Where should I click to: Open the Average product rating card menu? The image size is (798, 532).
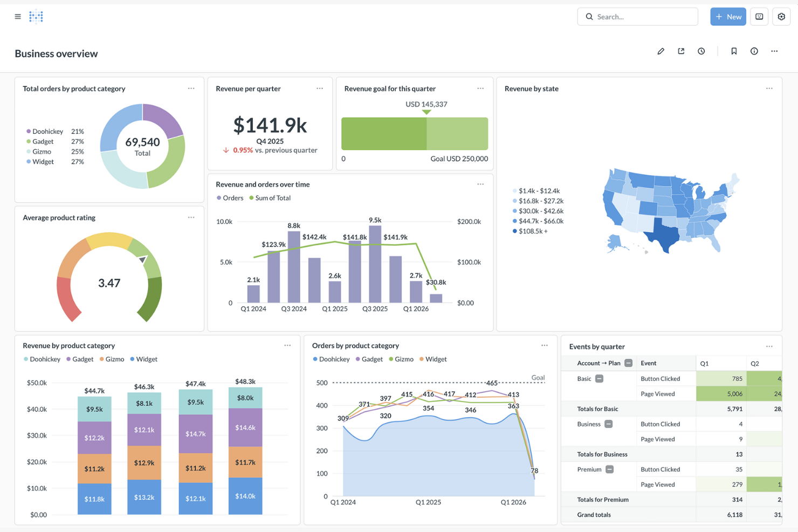pyautogui.click(x=191, y=217)
